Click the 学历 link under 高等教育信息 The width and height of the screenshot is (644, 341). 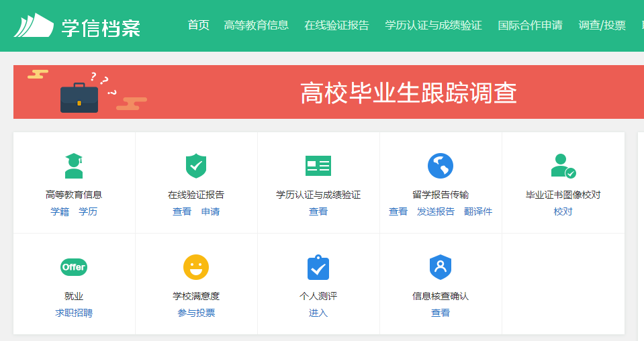tap(88, 211)
